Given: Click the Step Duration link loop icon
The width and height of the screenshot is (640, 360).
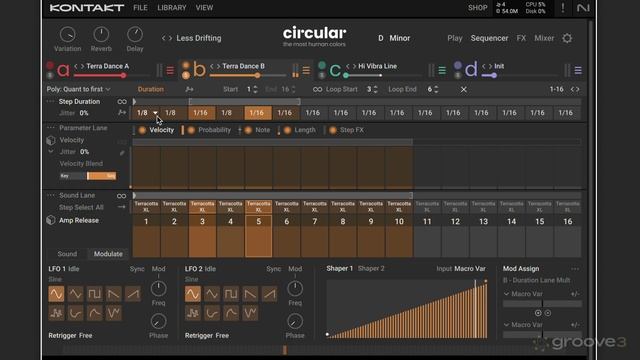Looking at the screenshot, I should coord(122,102).
